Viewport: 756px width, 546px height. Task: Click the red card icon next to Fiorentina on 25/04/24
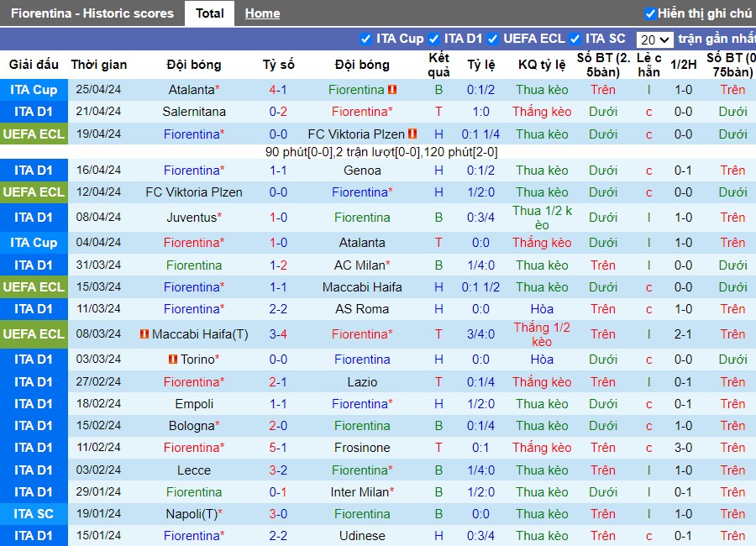coord(392,89)
